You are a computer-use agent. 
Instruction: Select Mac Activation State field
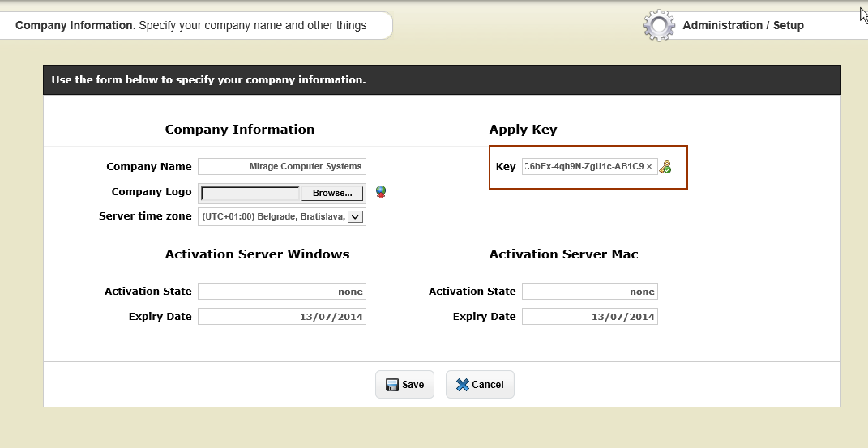589,292
